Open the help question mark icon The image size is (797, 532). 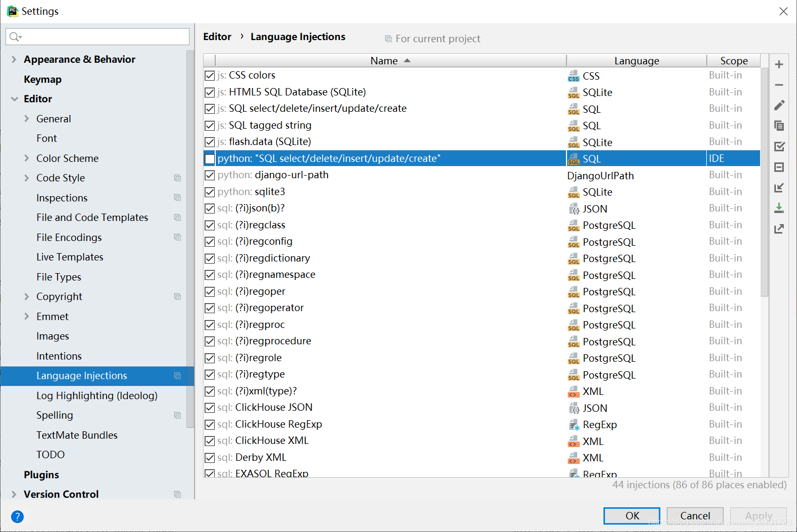[x=17, y=516]
